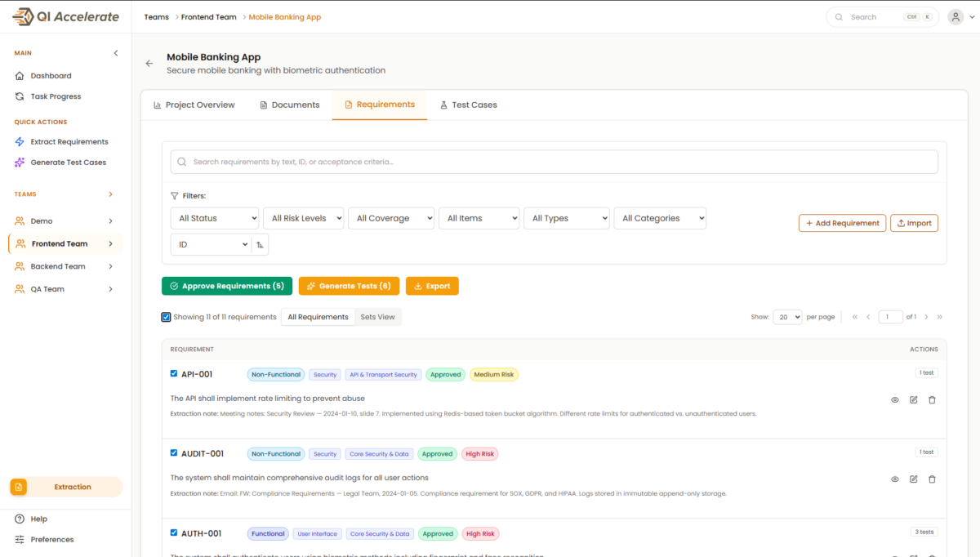Uncheck the API-001 requirement checkbox
The height and width of the screenshot is (557, 980).
pos(174,374)
